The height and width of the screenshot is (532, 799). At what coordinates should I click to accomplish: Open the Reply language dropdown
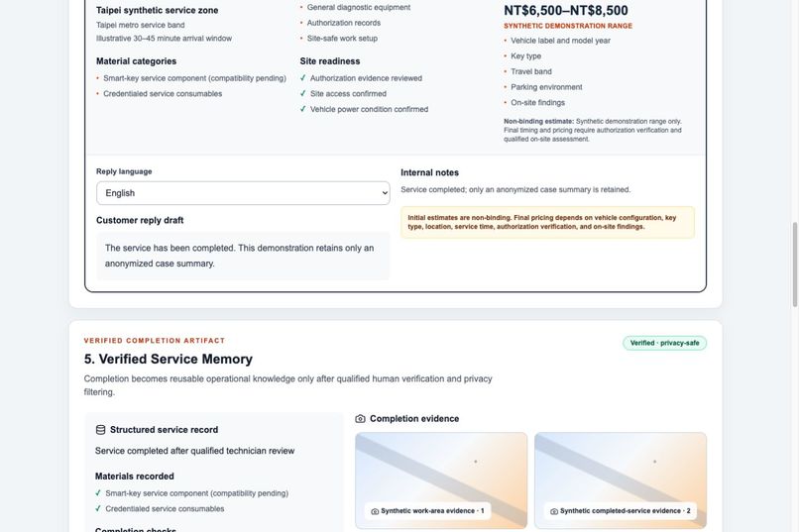tap(243, 193)
